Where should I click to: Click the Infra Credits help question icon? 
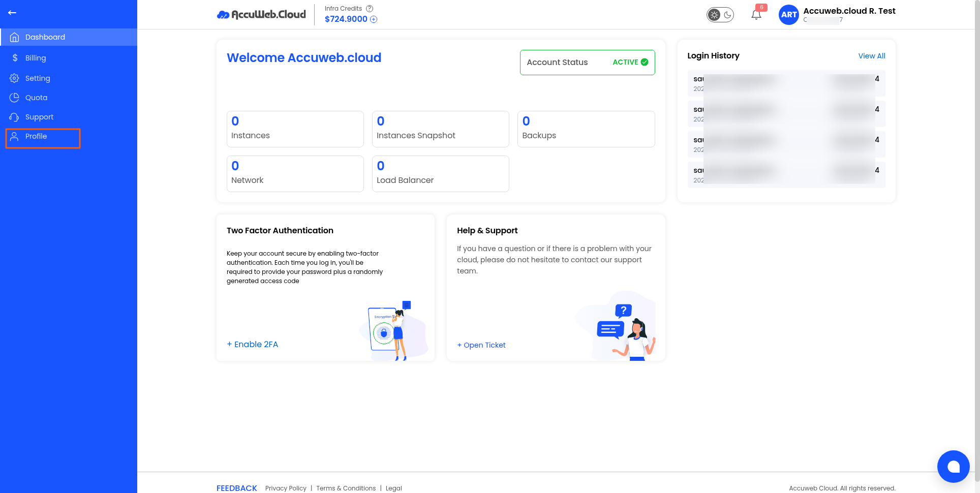(370, 9)
